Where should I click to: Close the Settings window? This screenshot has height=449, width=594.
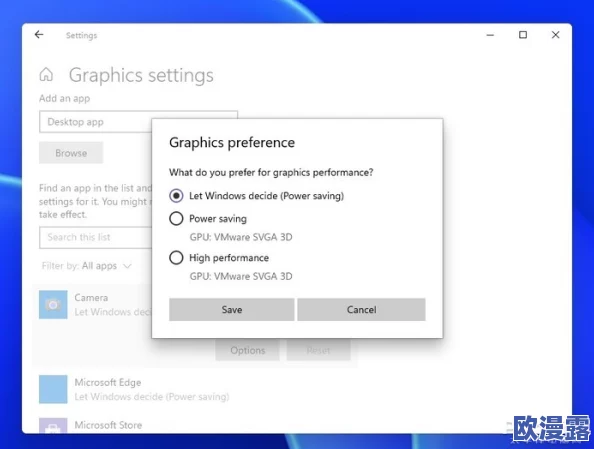pos(555,35)
